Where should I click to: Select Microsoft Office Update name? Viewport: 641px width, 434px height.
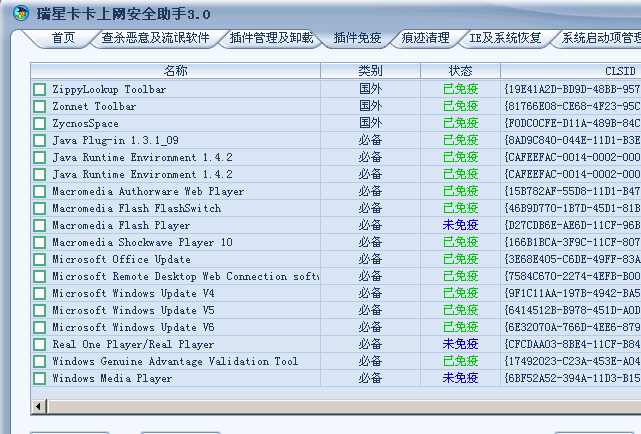[121, 260]
